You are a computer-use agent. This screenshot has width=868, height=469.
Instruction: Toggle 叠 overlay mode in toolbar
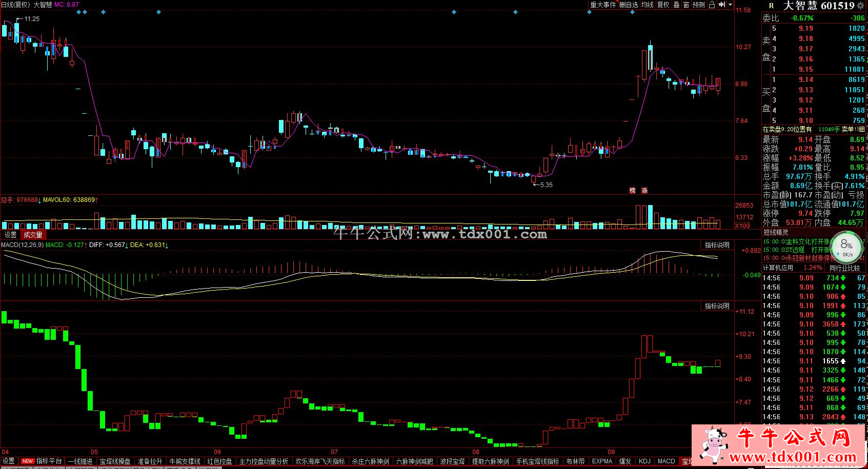pos(676,5)
